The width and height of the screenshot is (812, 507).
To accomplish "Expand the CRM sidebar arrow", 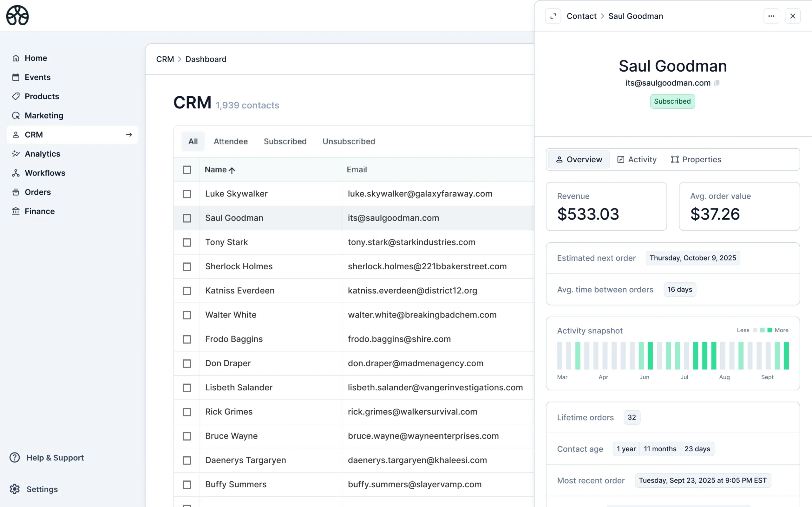I will click(129, 134).
